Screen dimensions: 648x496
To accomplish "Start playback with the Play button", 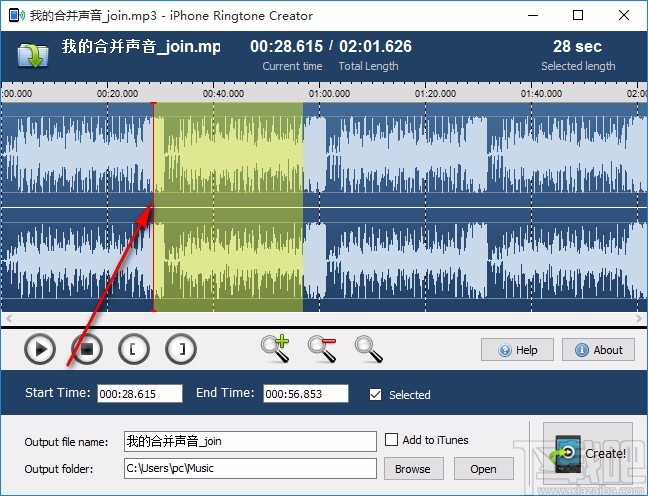I will click(x=40, y=349).
